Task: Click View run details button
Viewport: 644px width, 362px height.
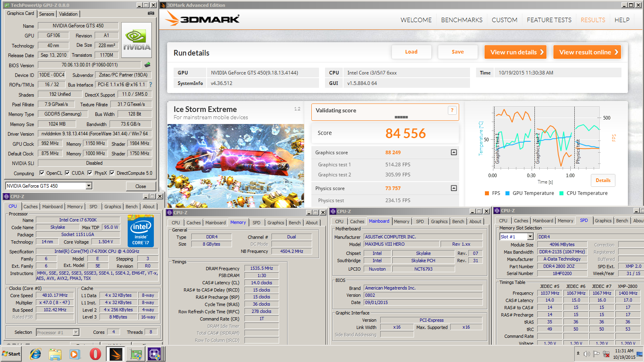Action: click(x=515, y=52)
